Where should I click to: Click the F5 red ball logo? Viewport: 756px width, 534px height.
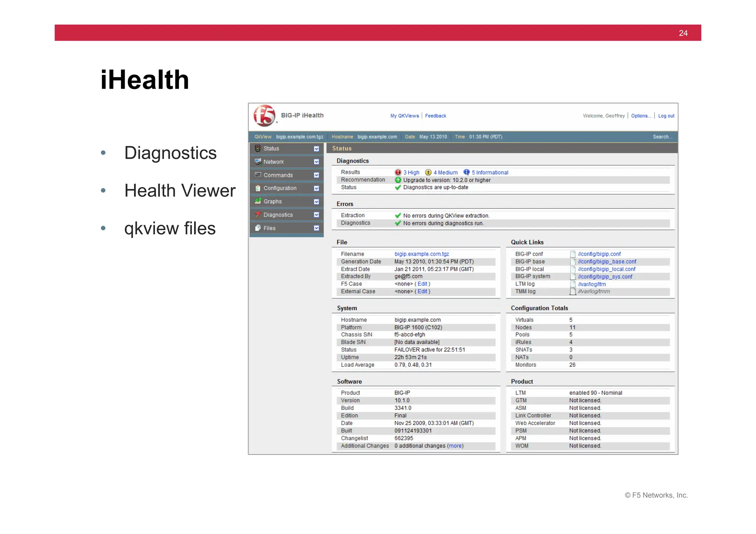[x=265, y=116]
